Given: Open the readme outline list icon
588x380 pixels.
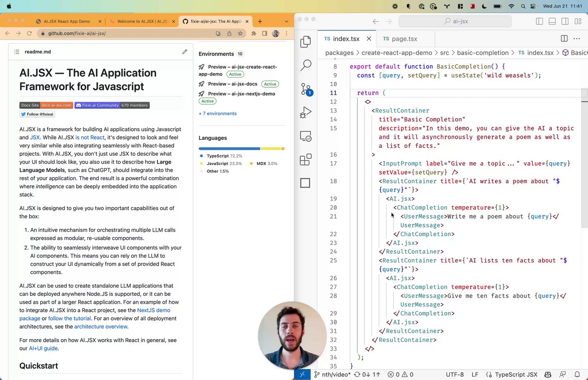Looking at the screenshot, I should pos(17,52).
